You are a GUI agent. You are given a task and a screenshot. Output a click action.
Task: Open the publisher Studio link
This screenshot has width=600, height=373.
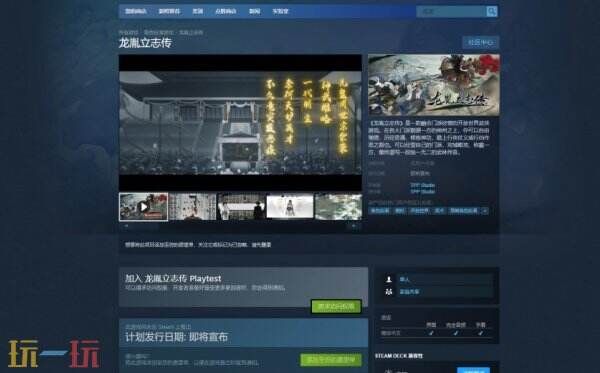[x=423, y=192]
